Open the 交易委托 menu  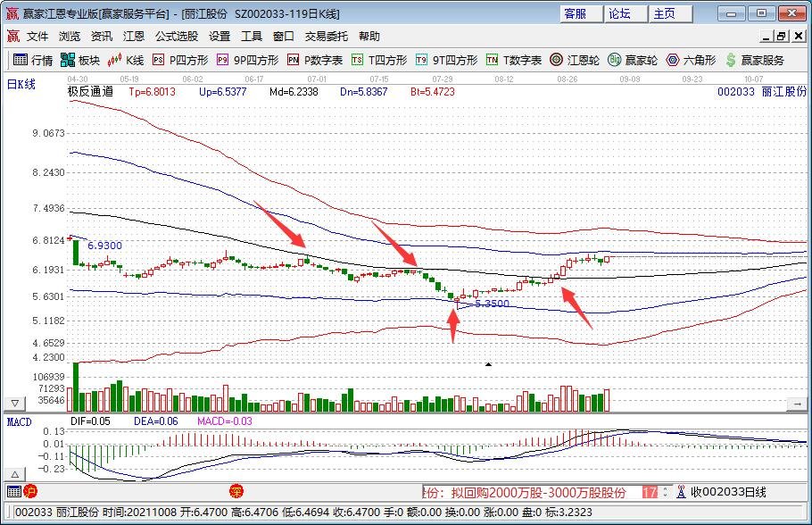pos(327,37)
